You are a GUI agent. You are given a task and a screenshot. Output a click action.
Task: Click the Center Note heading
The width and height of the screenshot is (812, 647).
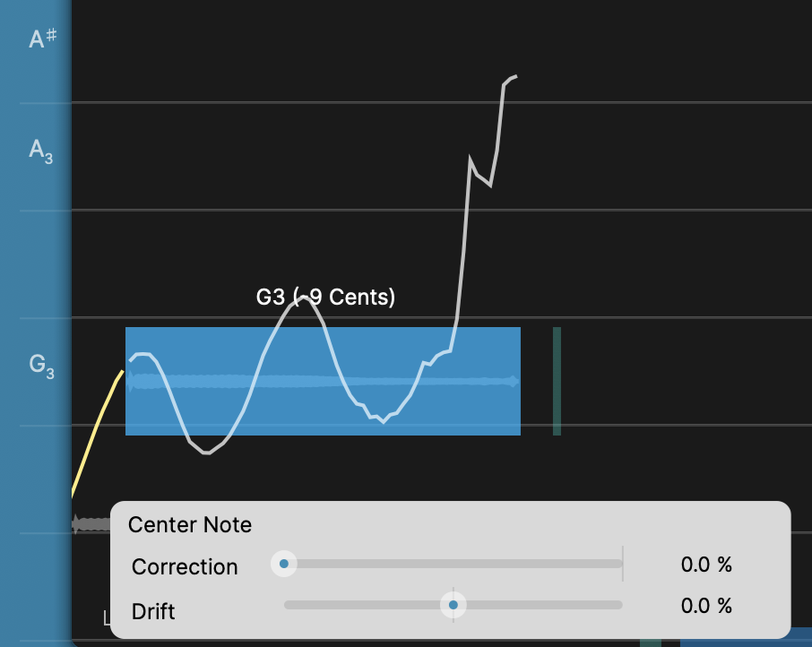pos(190,524)
